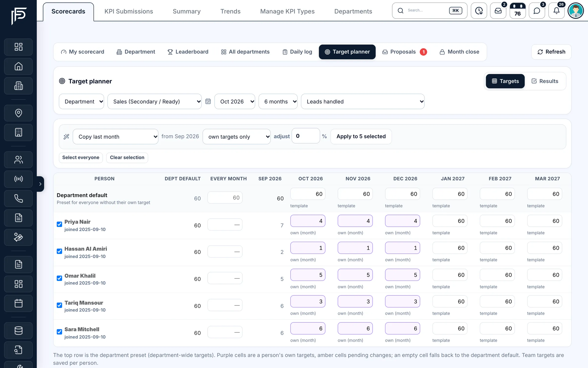
Task: Switch view to Results toggle
Action: (545, 81)
